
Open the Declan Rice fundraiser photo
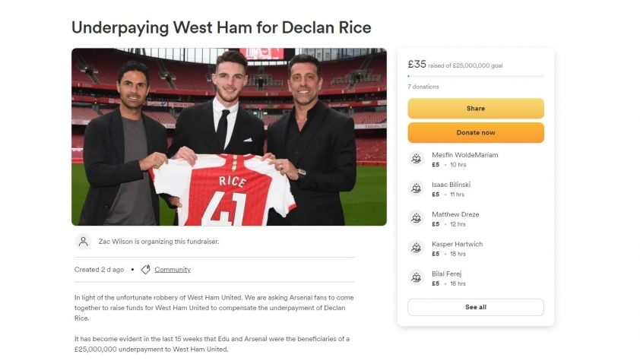click(x=229, y=137)
